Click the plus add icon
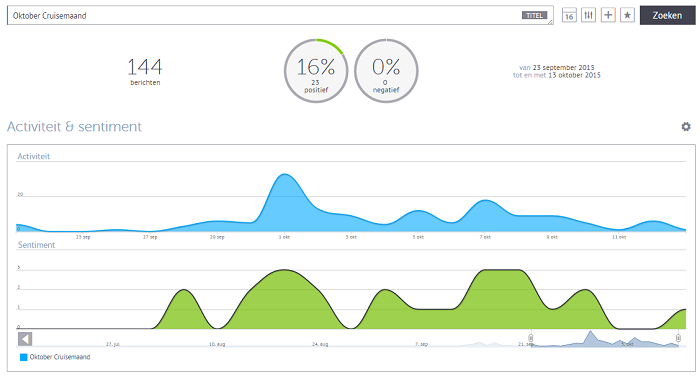700x381 pixels. [x=608, y=15]
